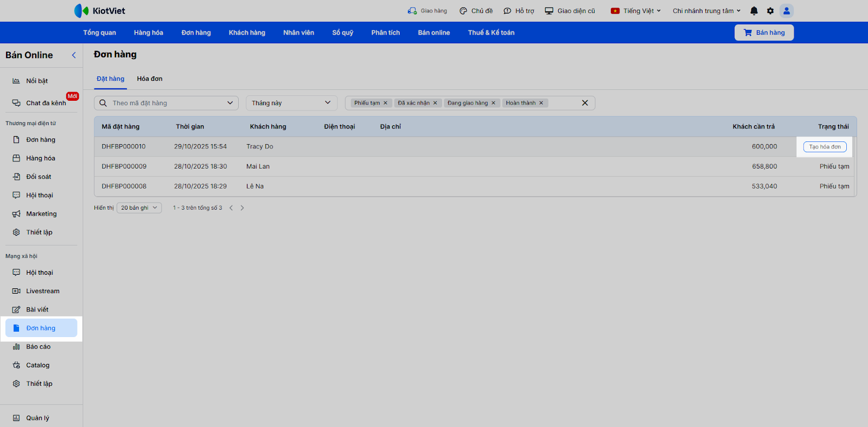Screen dimensions: 868x427
Task: Click the Livestream camera icon
Action: pyautogui.click(x=16, y=291)
